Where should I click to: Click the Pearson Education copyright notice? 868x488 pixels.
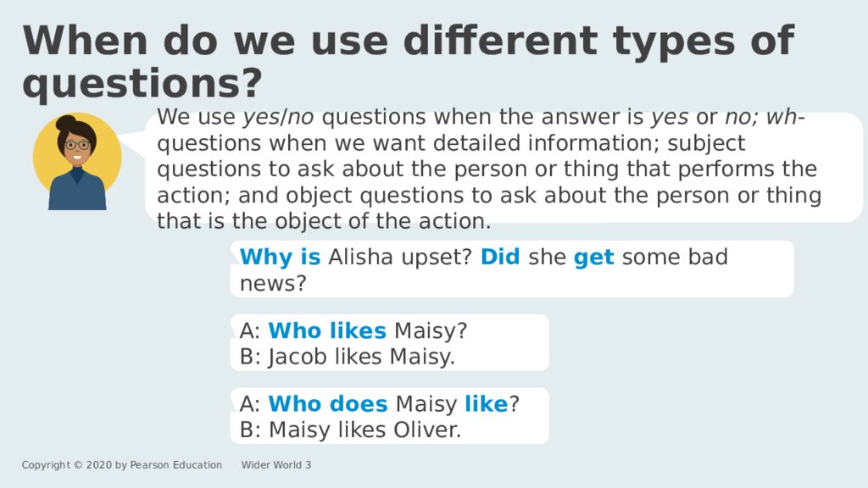(122, 465)
